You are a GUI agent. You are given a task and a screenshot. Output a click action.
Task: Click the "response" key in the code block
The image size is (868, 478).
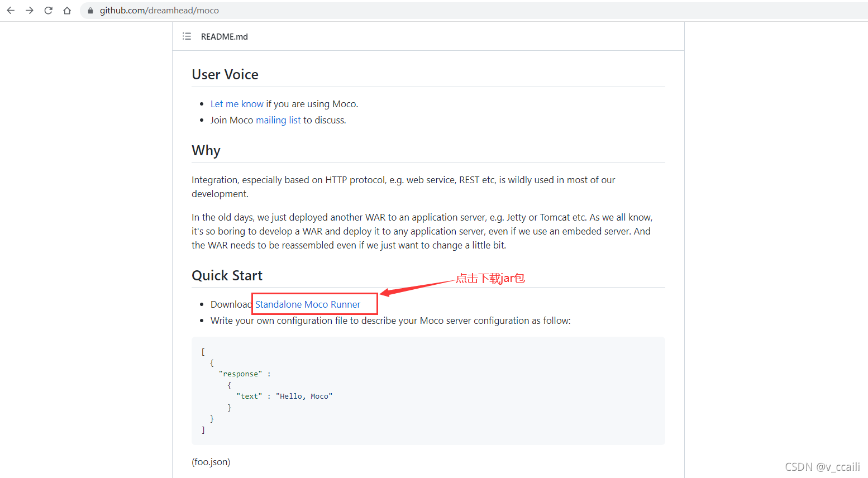pyautogui.click(x=241, y=374)
